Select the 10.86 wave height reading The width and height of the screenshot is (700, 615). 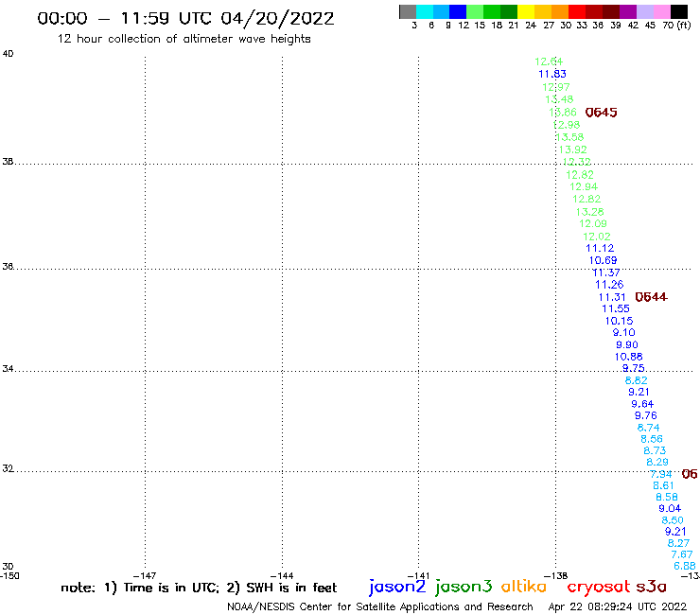pyautogui.click(x=628, y=357)
